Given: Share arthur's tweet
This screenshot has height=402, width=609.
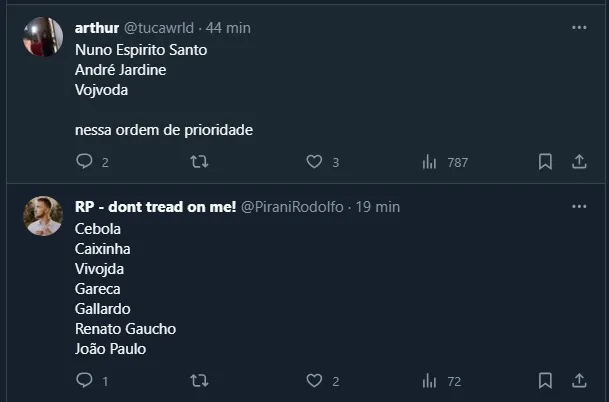Looking at the screenshot, I should (579, 162).
